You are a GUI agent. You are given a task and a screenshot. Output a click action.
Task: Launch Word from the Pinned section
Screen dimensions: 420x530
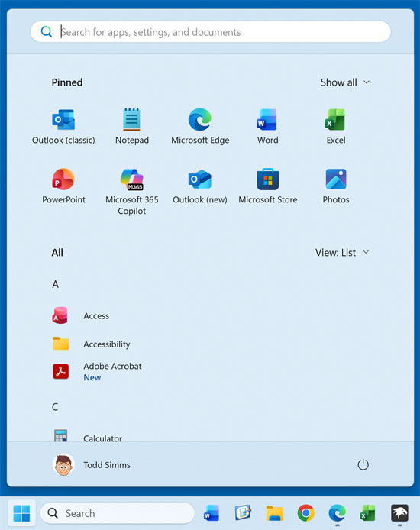267,127
